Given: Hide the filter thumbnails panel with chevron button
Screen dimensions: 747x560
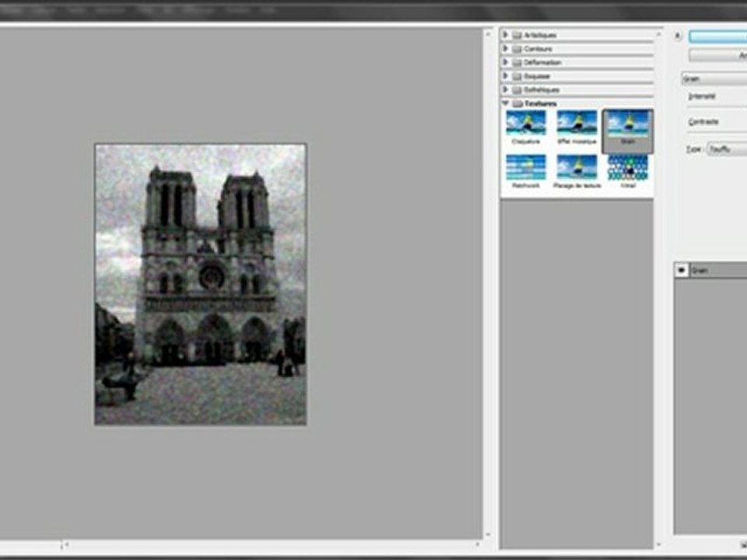Looking at the screenshot, I should [x=678, y=36].
